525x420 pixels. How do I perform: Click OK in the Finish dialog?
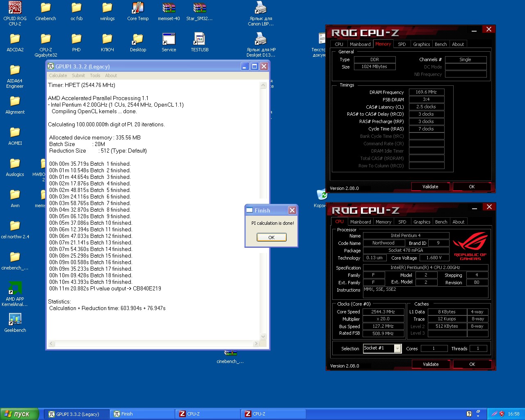[x=272, y=237]
